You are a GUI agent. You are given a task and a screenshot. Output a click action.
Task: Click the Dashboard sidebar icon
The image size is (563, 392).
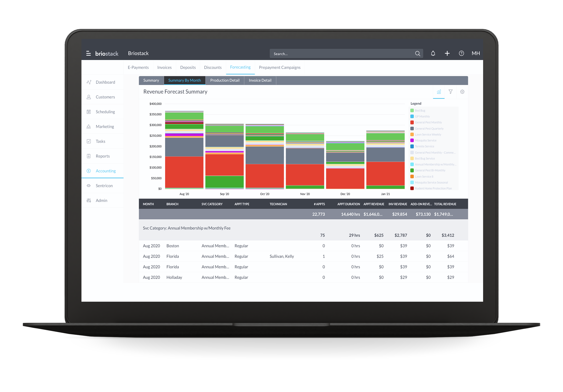(89, 82)
